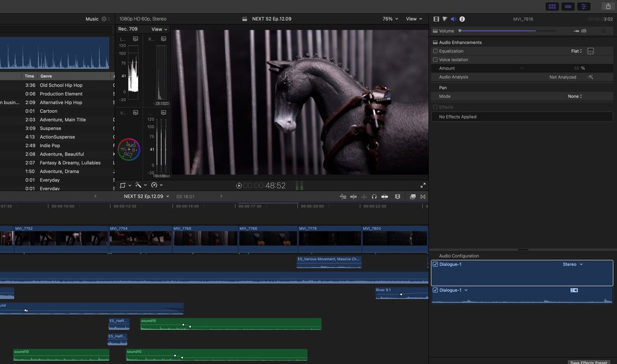Open the Audio inspector speaker tab
The height and width of the screenshot is (364, 617).
tap(453, 19)
